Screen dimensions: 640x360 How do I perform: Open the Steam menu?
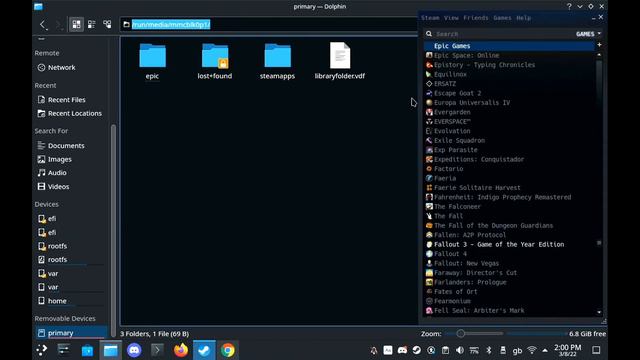(430, 18)
